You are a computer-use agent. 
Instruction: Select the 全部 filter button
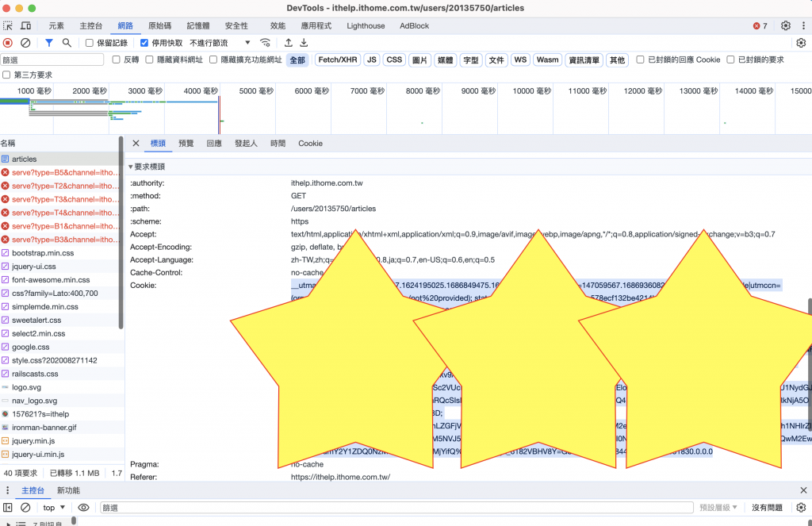click(297, 60)
